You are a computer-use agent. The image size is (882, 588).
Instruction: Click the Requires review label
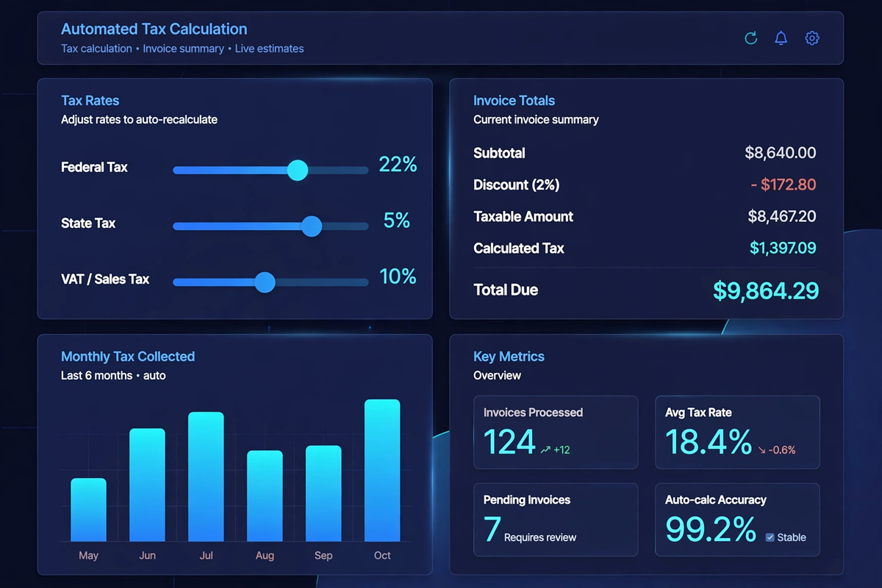[x=540, y=537]
